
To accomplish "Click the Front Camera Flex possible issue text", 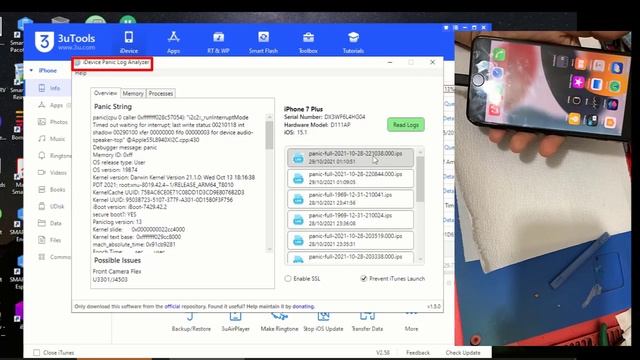I will pos(117,271).
